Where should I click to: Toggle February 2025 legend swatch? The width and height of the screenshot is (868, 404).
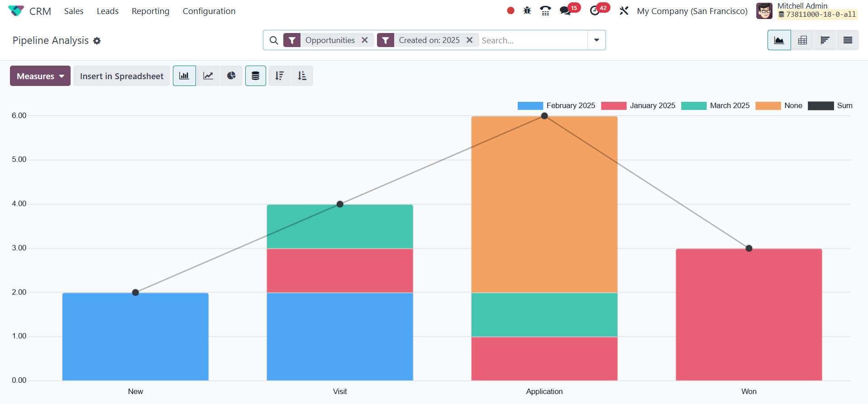530,105
